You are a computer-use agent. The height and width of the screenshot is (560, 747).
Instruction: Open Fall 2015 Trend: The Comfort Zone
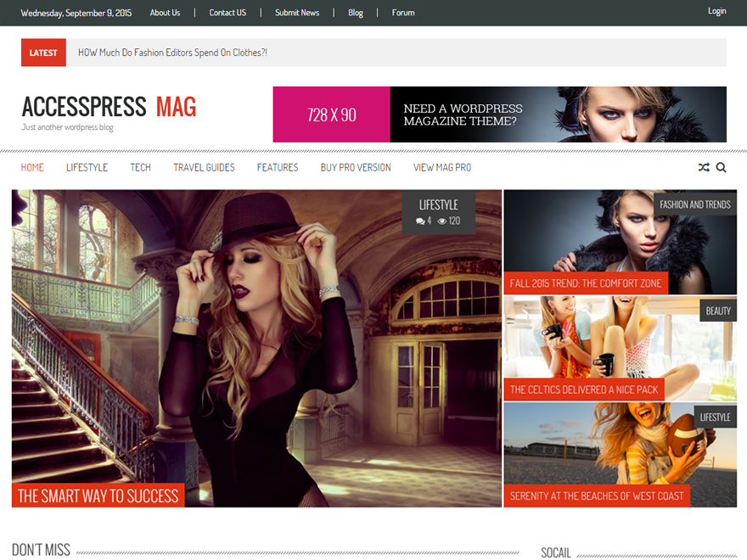coord(586,283)
